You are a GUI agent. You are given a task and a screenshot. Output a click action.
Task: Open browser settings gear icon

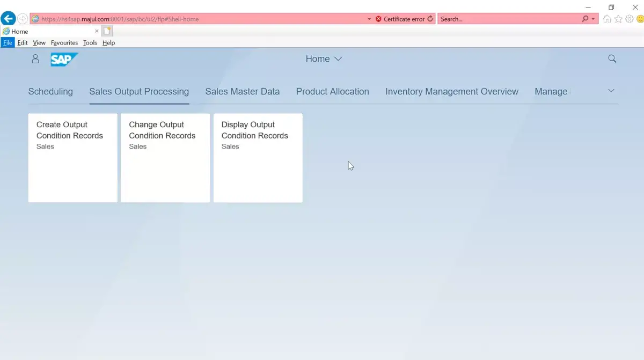[x=630, y=19]
